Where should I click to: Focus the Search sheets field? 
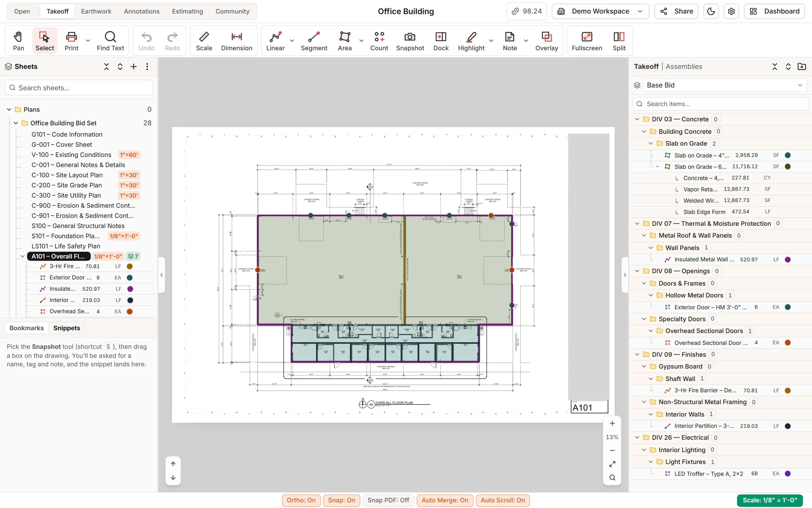(78, 88)
